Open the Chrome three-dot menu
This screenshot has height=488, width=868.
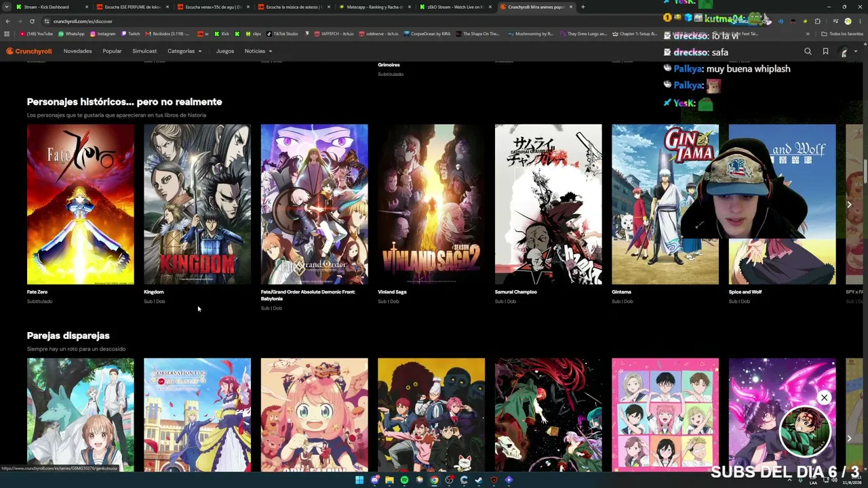pyautogui.click(x=860, y=21)
